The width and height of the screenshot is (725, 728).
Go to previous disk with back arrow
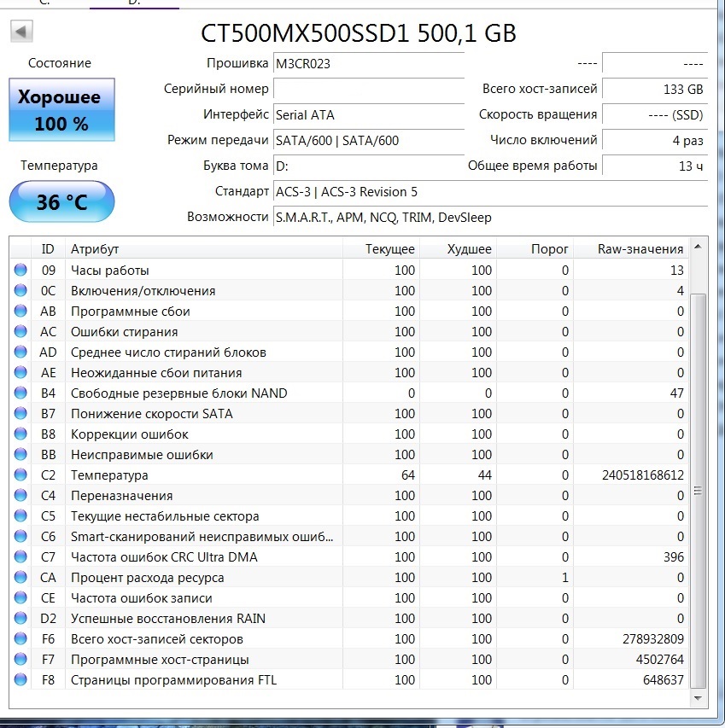pos(21,32)
